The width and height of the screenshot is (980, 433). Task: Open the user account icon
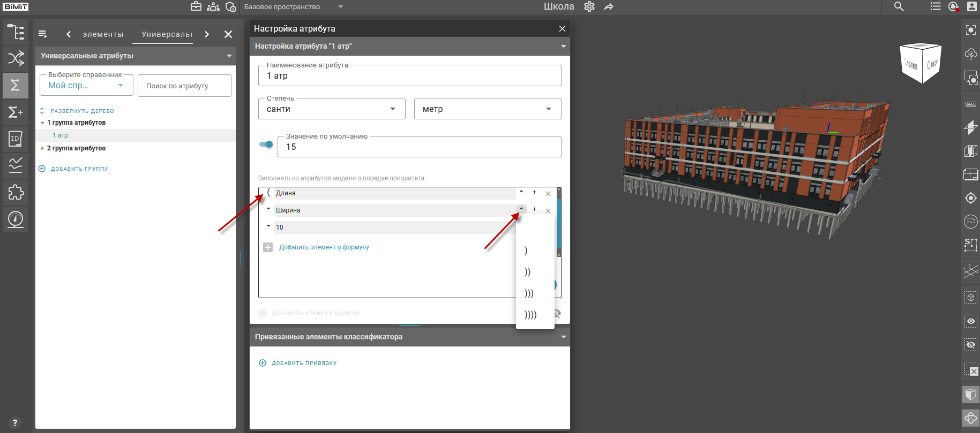click(971, 6)
